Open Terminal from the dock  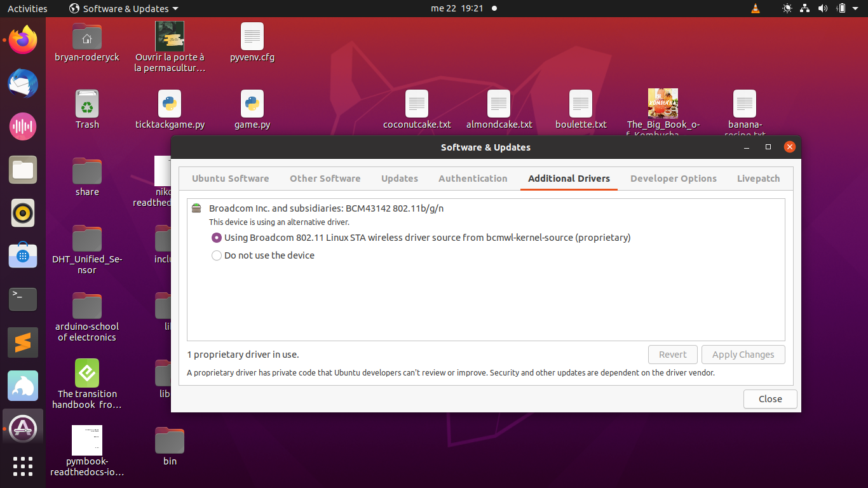pos(23,299)
